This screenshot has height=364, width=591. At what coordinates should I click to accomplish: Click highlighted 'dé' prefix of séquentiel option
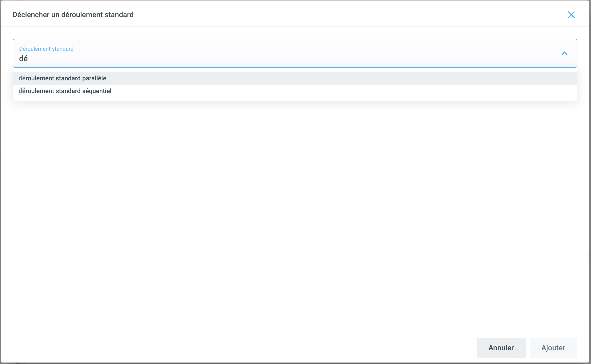22,91
